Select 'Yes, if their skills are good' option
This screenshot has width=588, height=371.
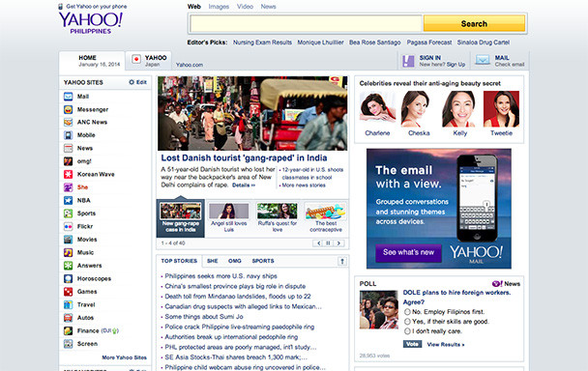(407, 322)
